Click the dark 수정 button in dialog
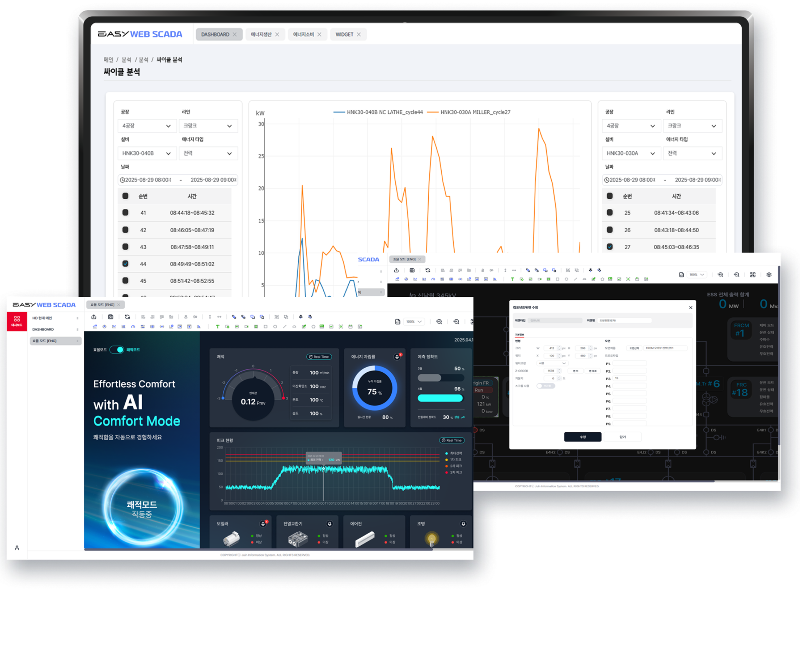 pos(582,437)
